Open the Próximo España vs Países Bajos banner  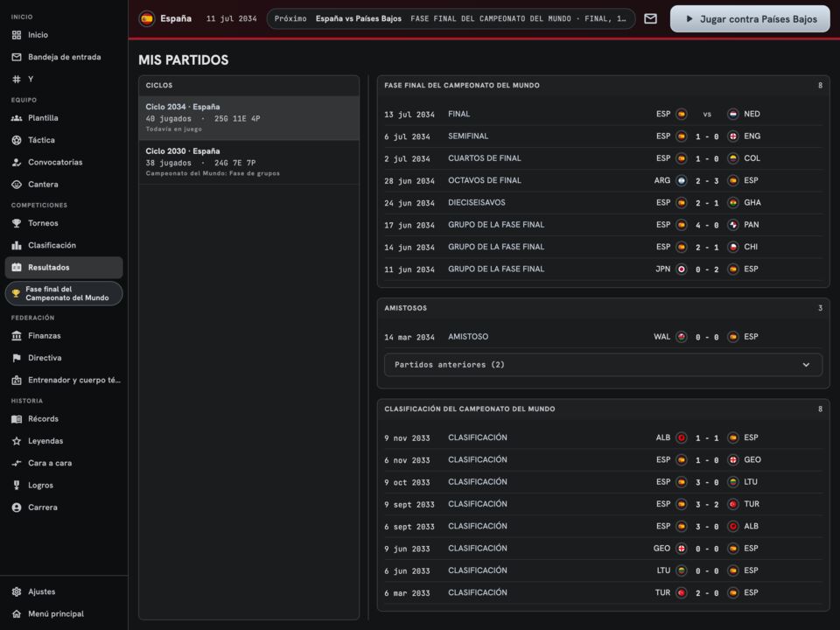[x=451, y=18]
